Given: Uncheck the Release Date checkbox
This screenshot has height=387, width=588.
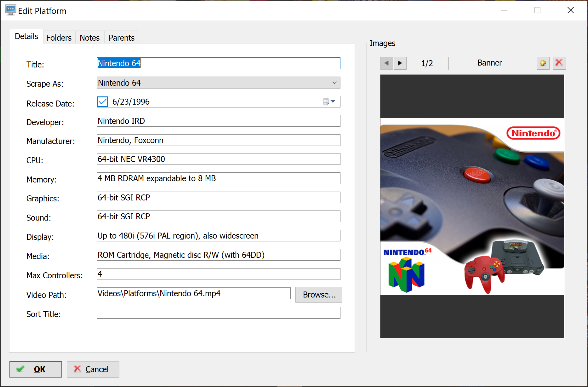Looking at the screenshot, I should point(102,102).
